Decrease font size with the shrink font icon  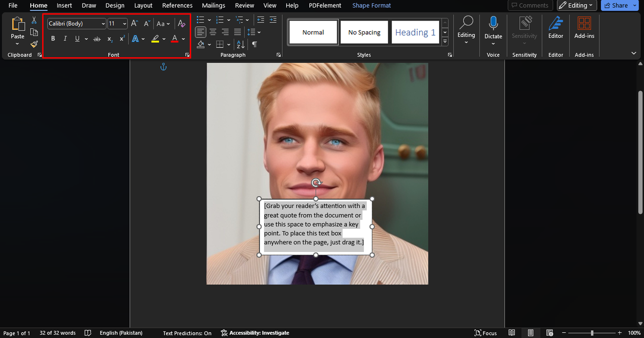tap(147, 24)
